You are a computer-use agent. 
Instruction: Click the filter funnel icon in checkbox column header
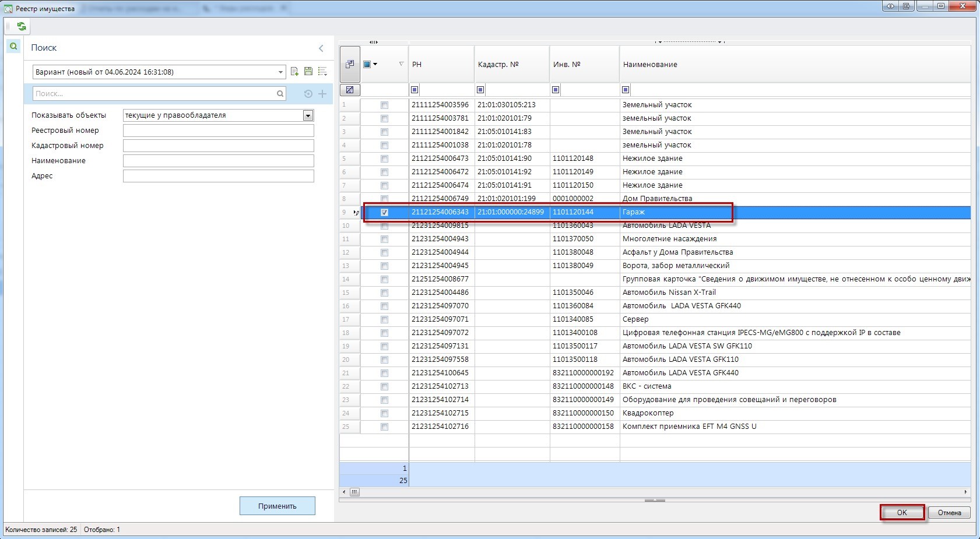pos(401,64)
